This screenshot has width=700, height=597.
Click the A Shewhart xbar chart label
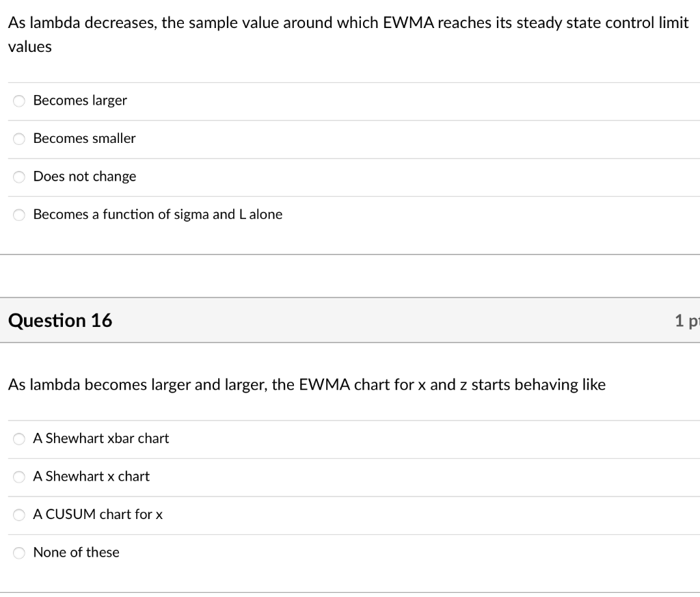[x=100, y=438]
